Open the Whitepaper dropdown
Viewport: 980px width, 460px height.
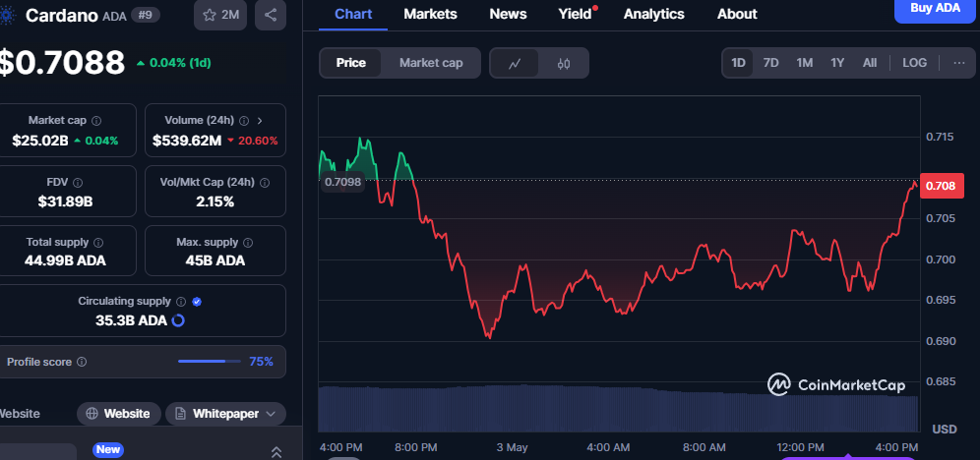[225, 414]
